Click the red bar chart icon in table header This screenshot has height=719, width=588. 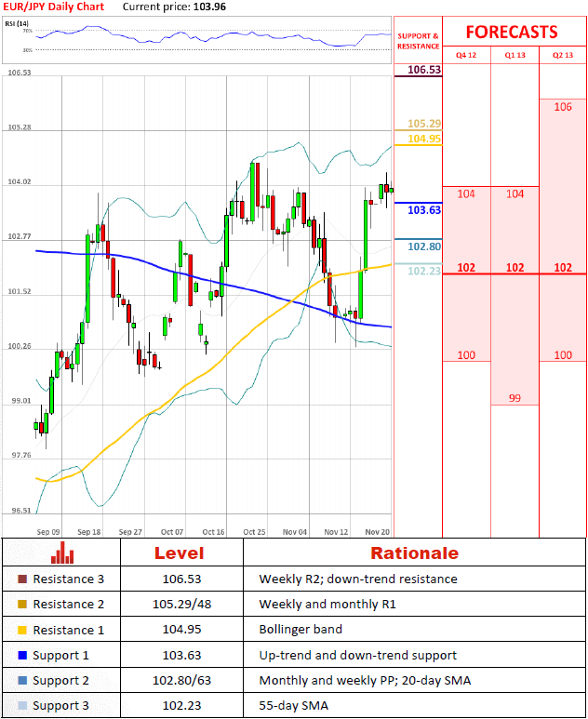[x=61, y=553]
